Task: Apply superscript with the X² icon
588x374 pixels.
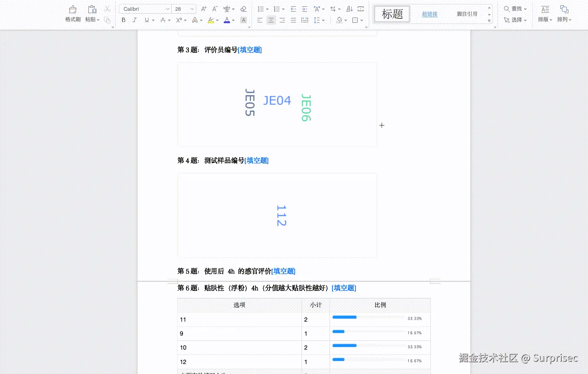Action: click(179, 20)
